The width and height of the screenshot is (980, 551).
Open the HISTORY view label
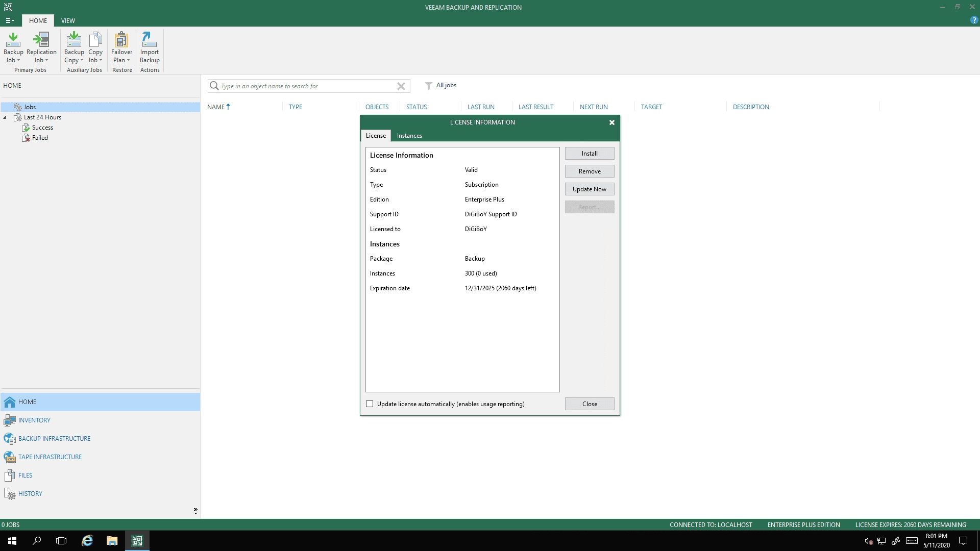(x=30, y=494)
